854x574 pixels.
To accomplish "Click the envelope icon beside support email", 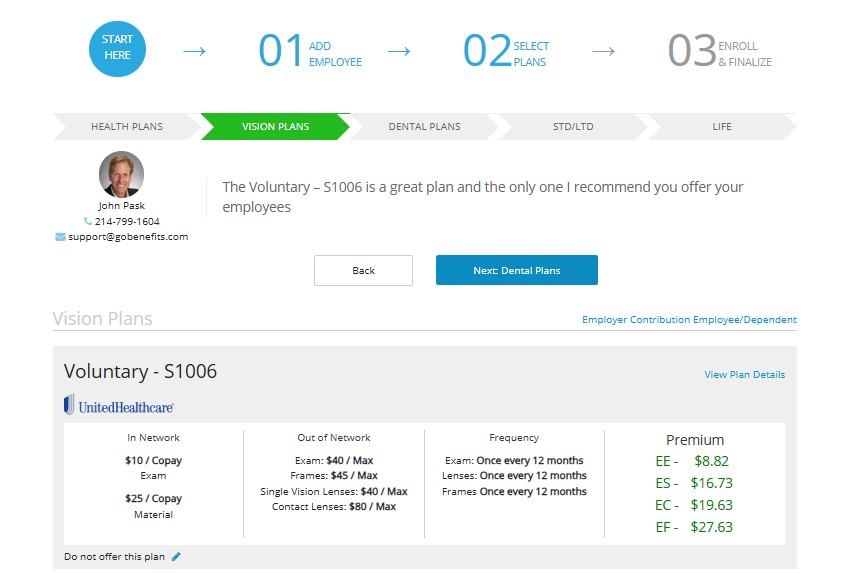I will 61,237.
